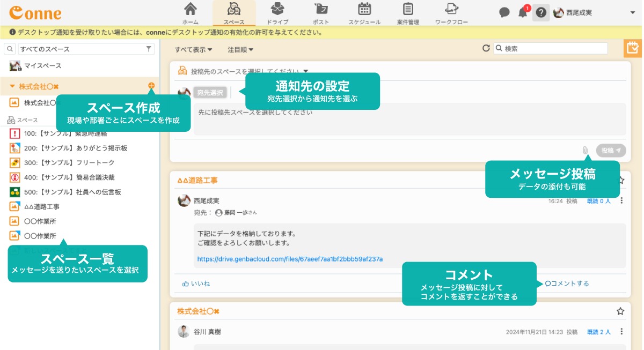Open the notifications bell icon

tap(523, 13)
